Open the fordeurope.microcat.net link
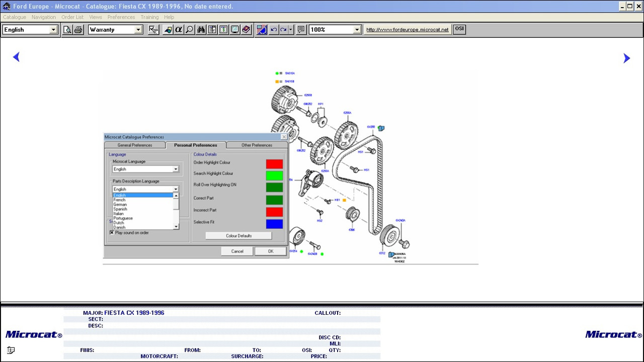 408,30
